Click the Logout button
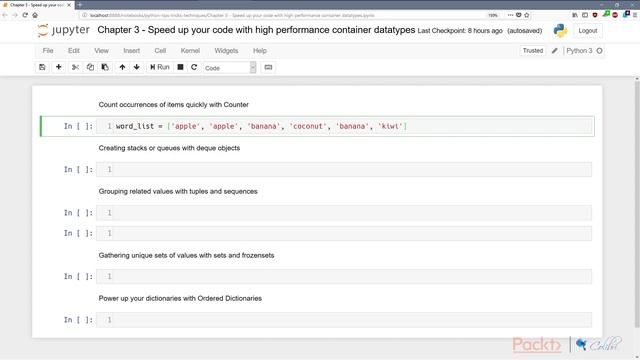 tap(587, 31)
